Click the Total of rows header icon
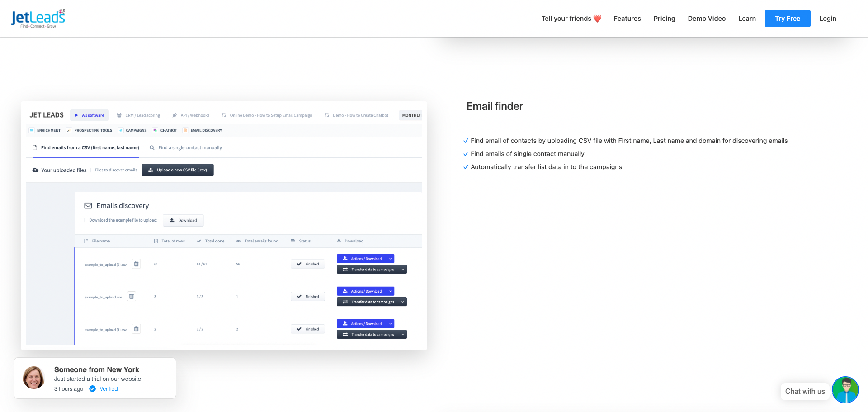Screen dimensions: 868x412 156,241
